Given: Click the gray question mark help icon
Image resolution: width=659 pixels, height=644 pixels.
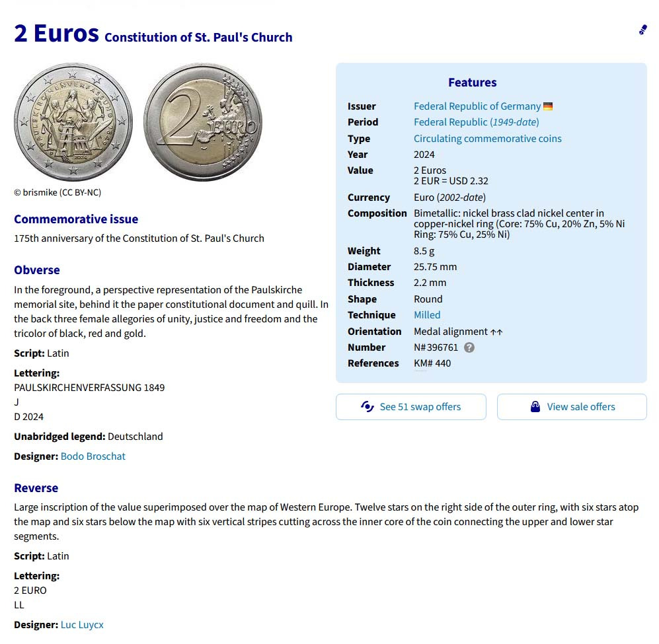Looking at the screenshot, I should tap(469, 347).
